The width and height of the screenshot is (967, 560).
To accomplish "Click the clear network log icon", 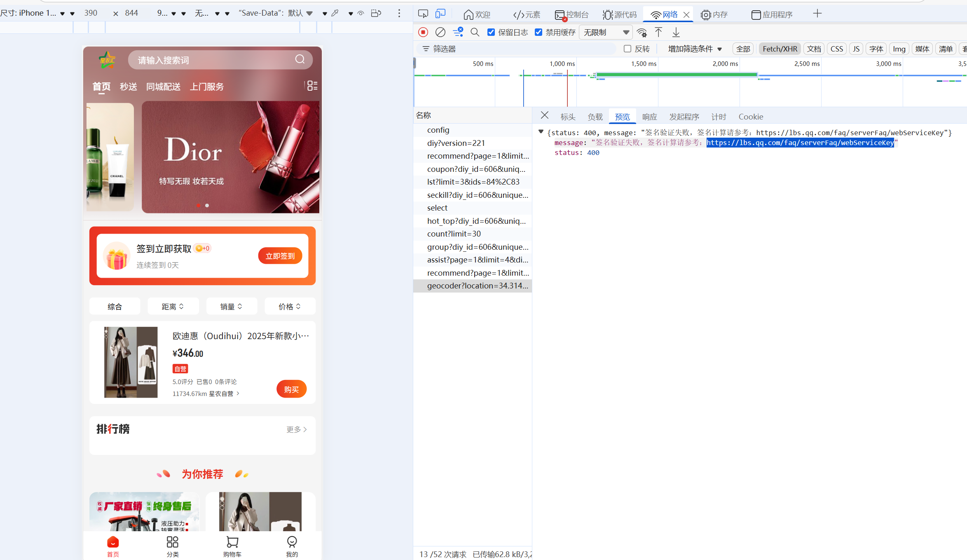I will 440,32.
